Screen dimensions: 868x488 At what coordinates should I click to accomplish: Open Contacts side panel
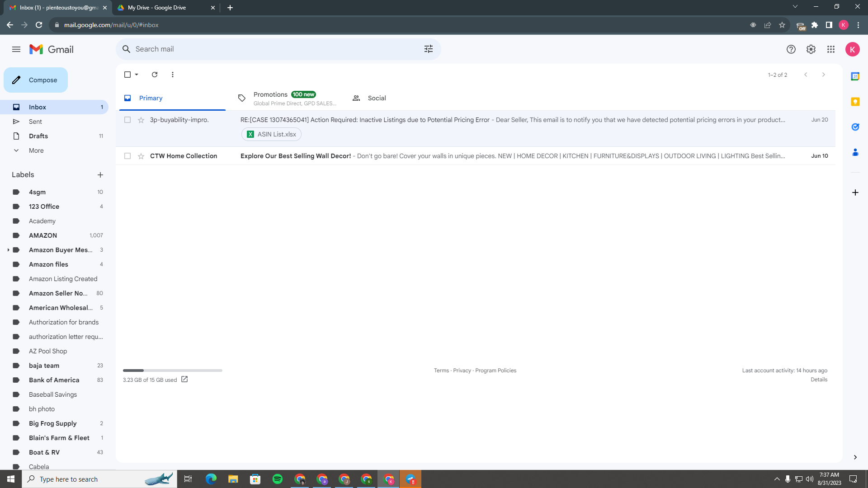(855, 152)
